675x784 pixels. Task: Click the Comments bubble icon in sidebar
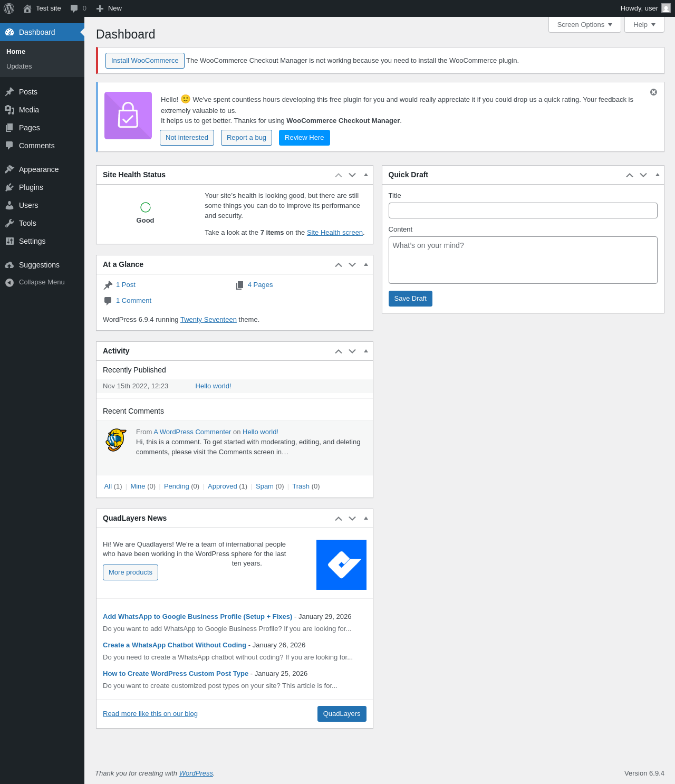(x=9, y=146)
